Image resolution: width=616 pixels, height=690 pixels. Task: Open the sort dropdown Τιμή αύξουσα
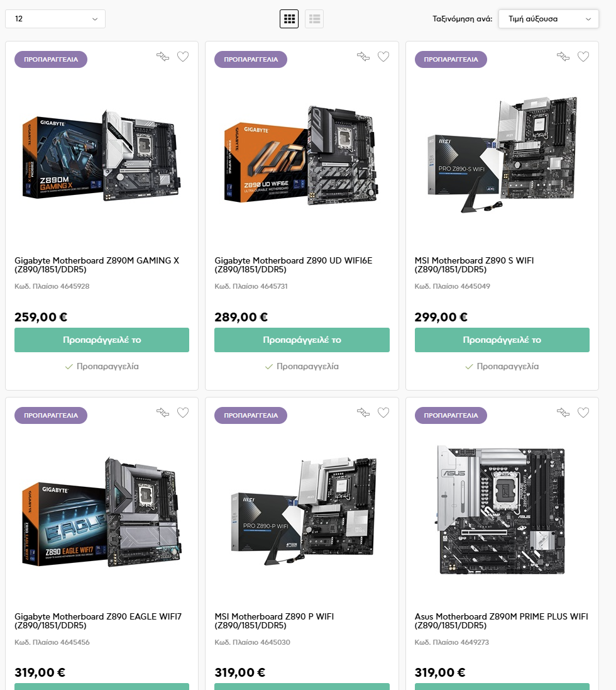(549, 19)
